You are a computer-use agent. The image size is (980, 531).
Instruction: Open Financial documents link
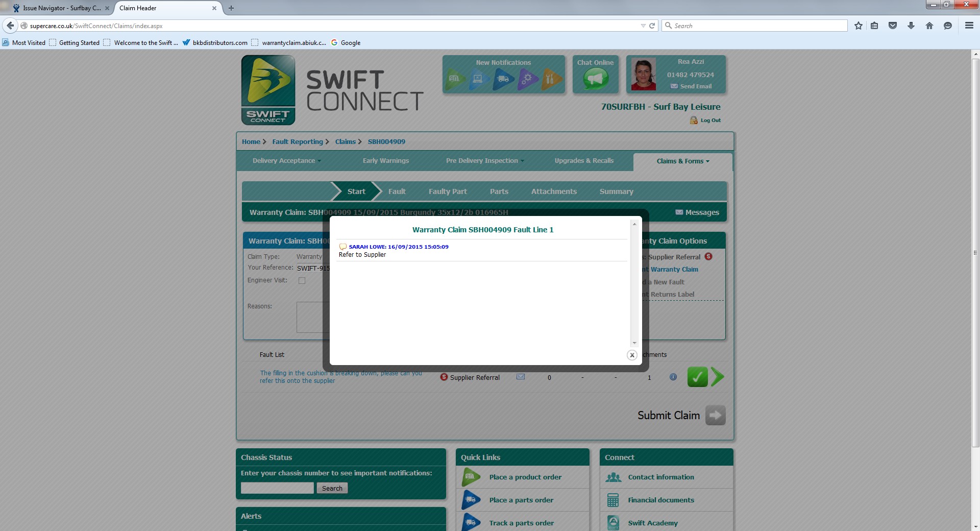pyautogui.click(x=661, y=500)
